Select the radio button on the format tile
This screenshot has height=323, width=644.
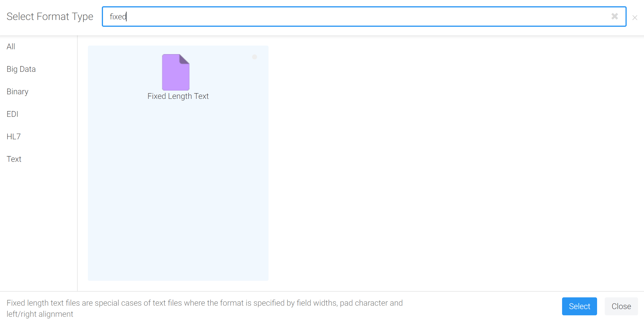(255, 57)
